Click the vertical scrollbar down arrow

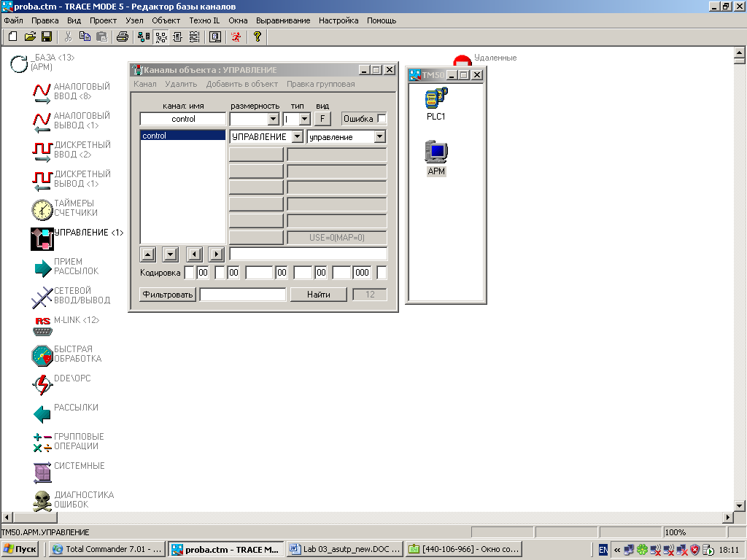(x=740, y=506)
